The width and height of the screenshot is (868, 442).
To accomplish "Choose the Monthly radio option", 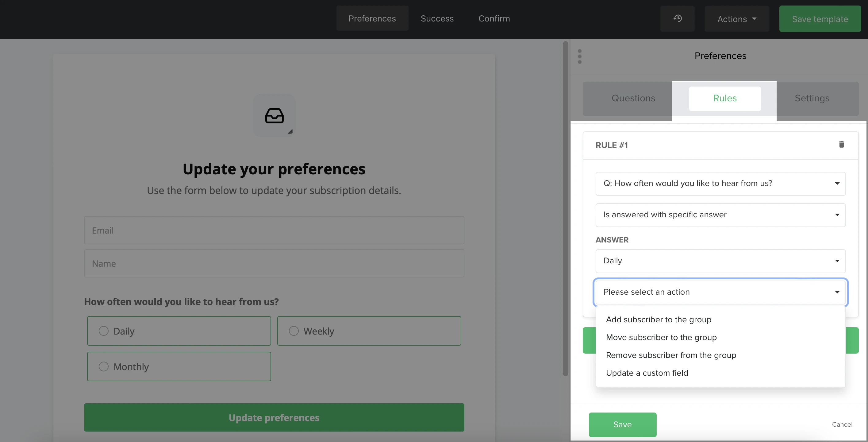I will [x=104, y=366].
